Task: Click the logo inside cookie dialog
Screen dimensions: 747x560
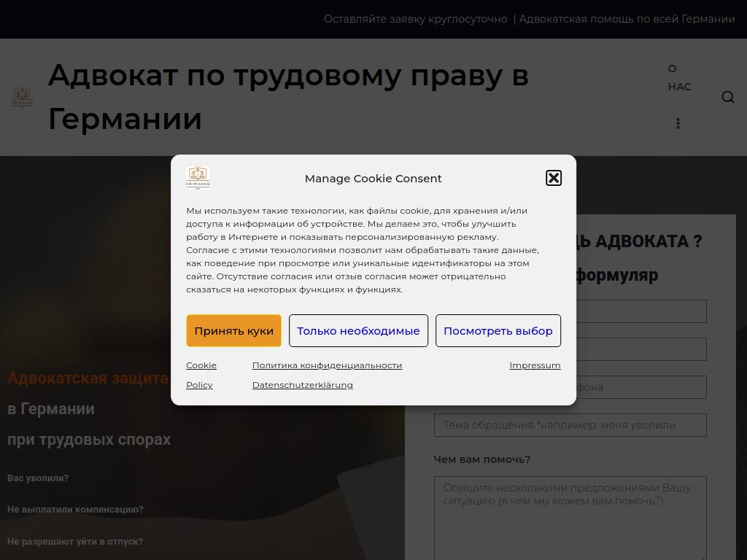Action: tap(198, 178)
